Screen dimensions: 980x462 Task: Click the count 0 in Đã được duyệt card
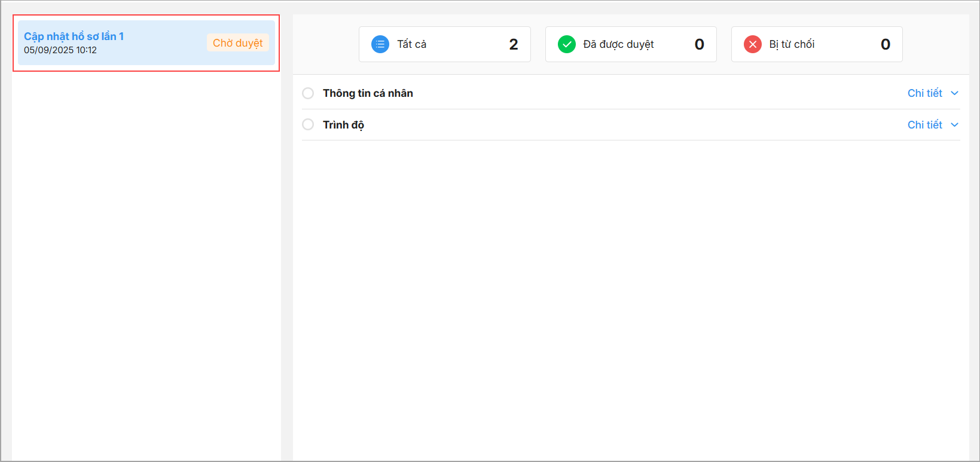tap(699, 44)
